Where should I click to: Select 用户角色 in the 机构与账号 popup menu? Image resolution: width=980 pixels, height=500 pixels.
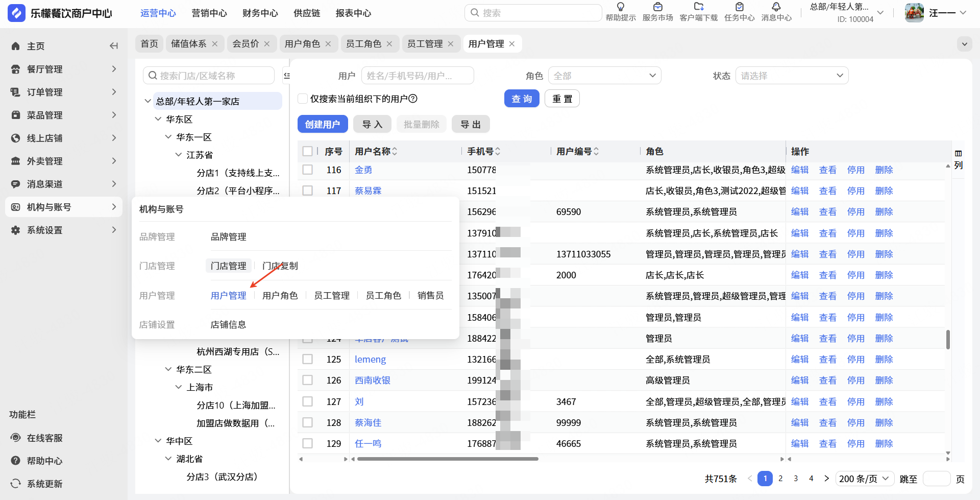tap(280, 295)
